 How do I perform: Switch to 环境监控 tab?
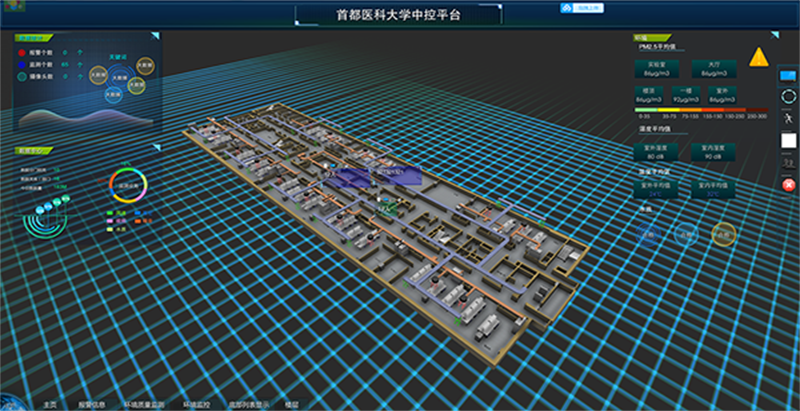pyautogui.click(x=196, y=404)
